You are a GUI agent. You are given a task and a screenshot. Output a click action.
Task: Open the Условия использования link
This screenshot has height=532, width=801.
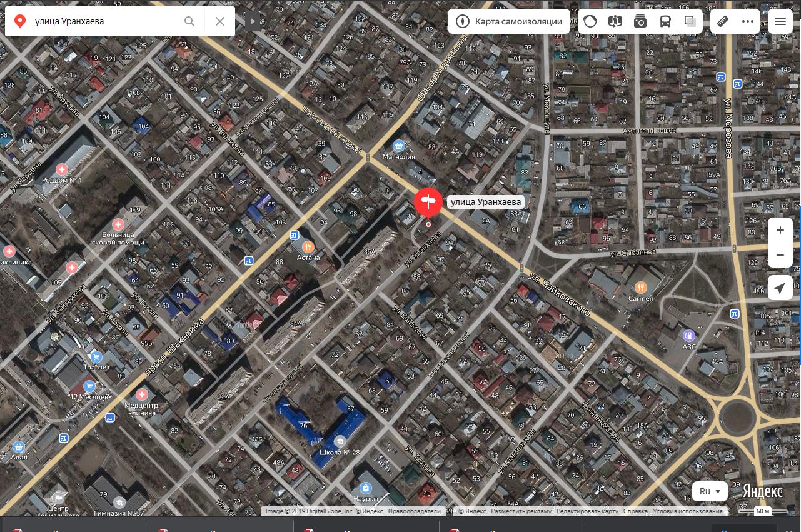(688, 511)
